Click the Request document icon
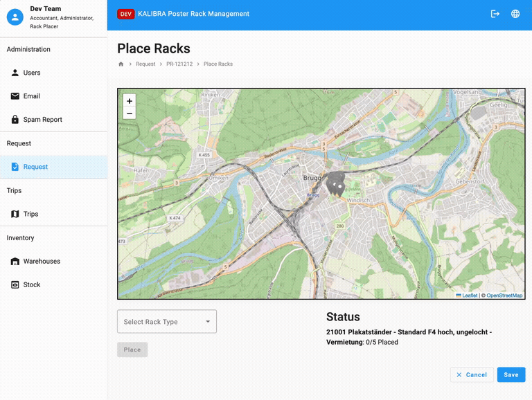Viewport: 532px width, 400px height. 15,167
